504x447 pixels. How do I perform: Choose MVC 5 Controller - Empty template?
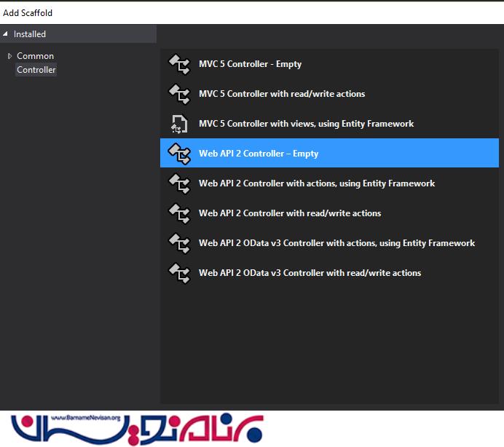pos(250,64)
